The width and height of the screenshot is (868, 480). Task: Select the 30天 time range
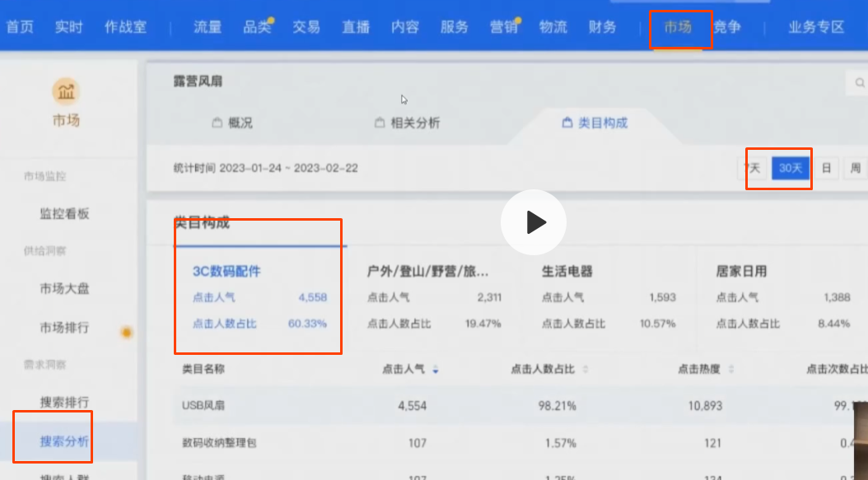[790, 168]
